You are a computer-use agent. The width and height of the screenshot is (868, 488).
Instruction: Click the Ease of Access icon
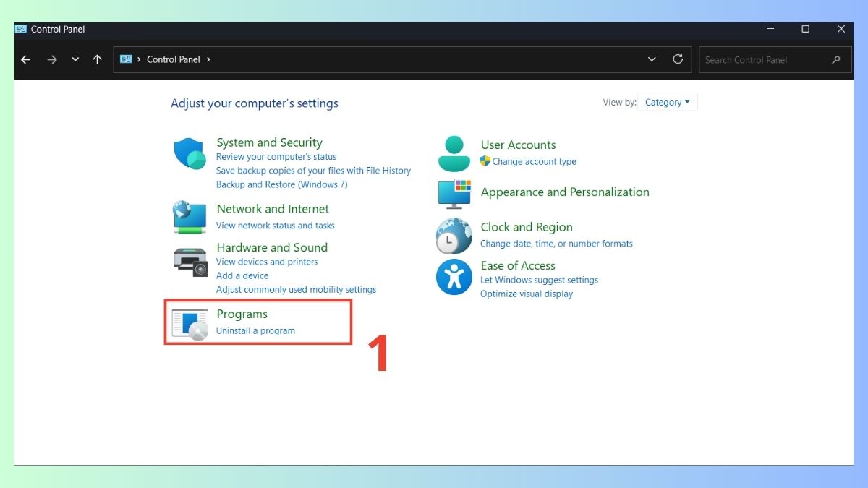click(454, 278)
